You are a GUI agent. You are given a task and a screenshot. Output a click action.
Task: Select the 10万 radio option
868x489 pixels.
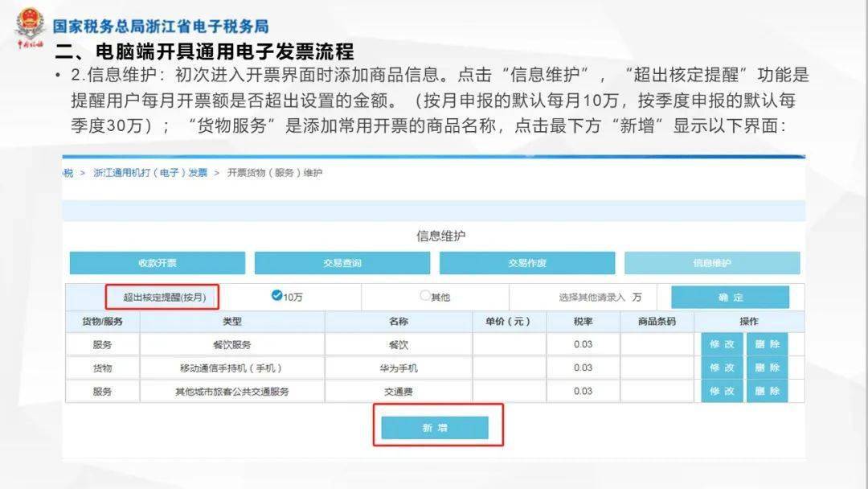coord(277,295)
